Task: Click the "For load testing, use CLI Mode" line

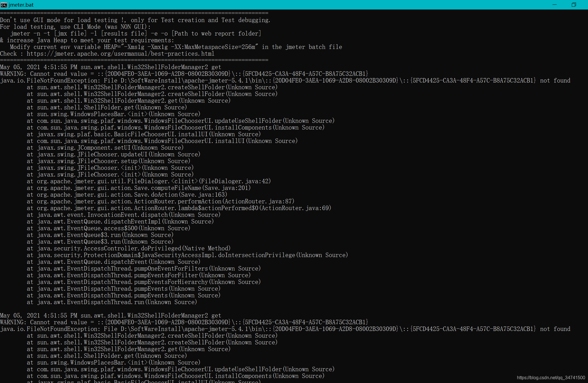Action: click(x=75, y=27)
